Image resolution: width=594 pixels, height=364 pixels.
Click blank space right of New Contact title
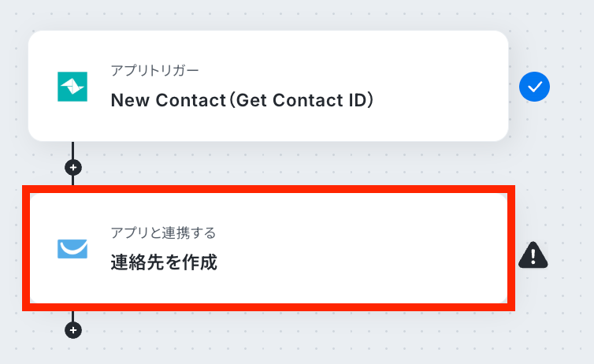(x=441, y=100)
